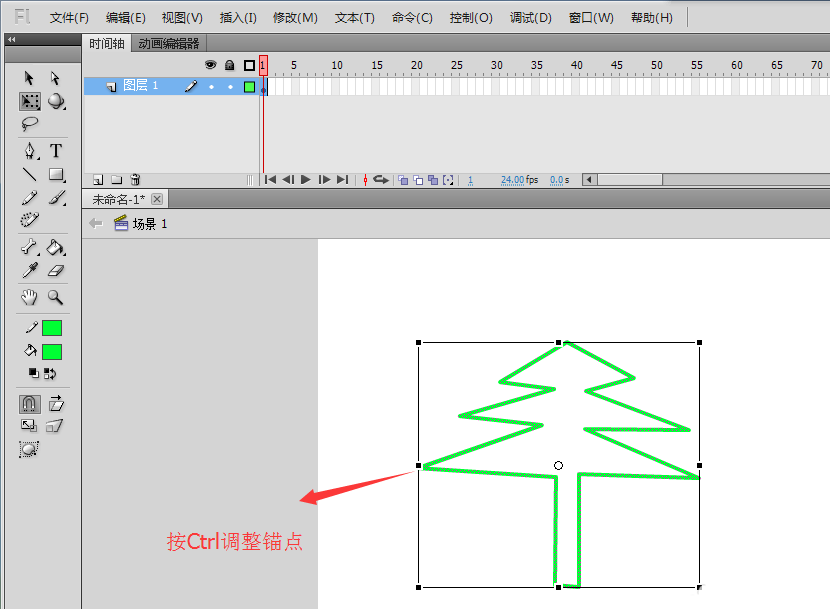Create a new layer folder
The image size is (830, 609).
[x=116, y=180]
